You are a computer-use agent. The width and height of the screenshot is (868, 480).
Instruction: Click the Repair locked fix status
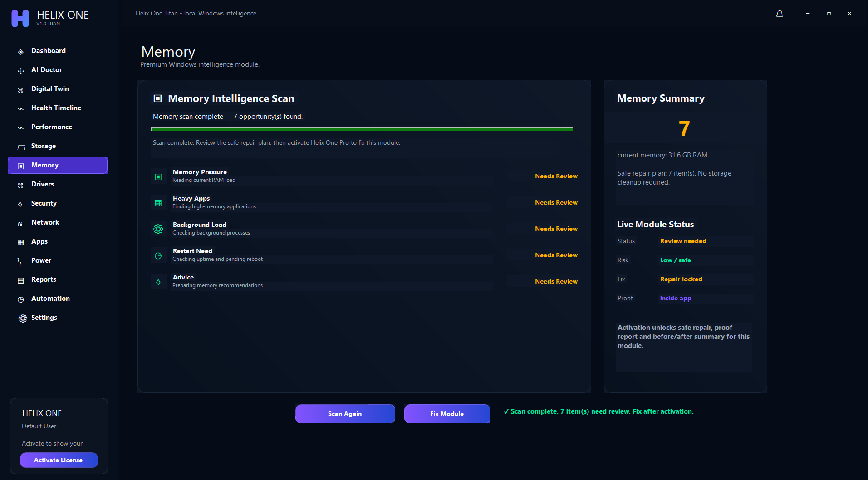point(681,279)
